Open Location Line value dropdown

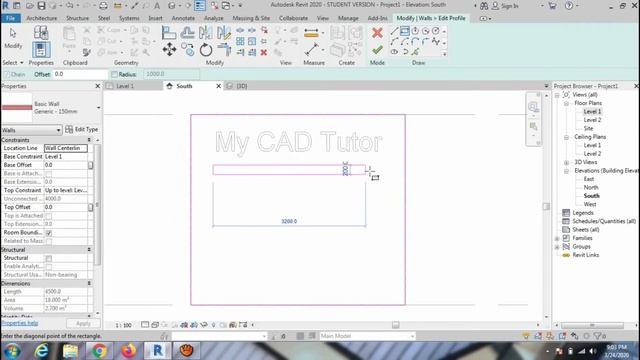(x=65, y=148)
